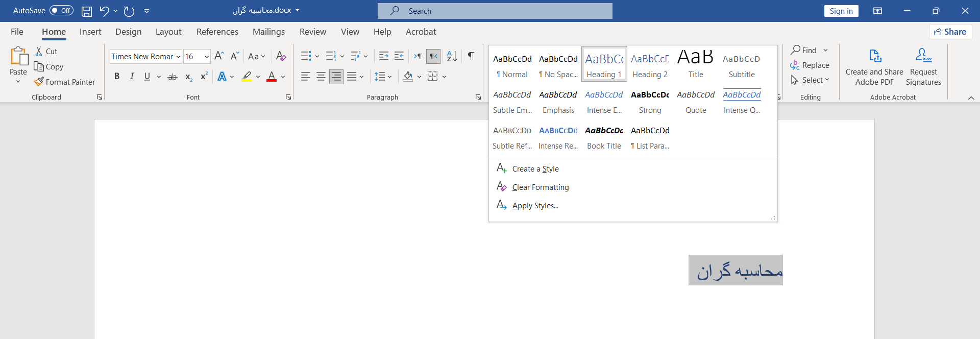Viewport: 980px width, 339px height.
Task: Open the font name dropdown
Action: [x=178, y=57]
